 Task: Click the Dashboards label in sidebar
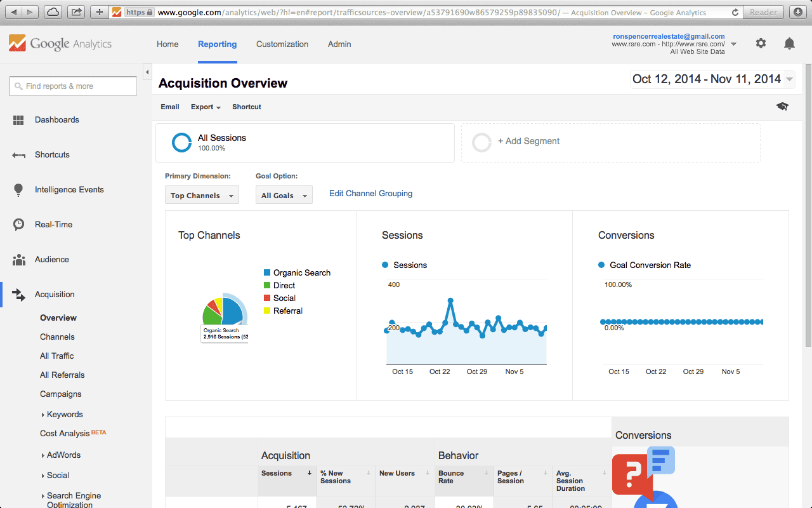[x=57, y=120]
